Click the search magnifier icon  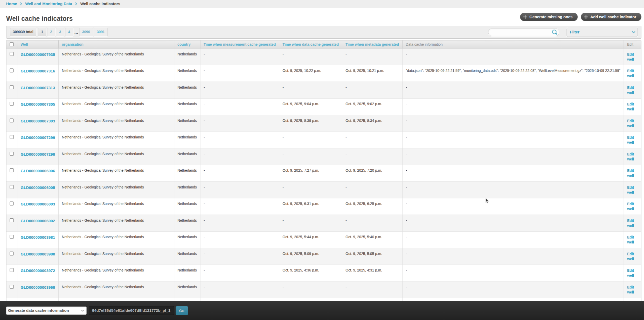click(554, 32)
